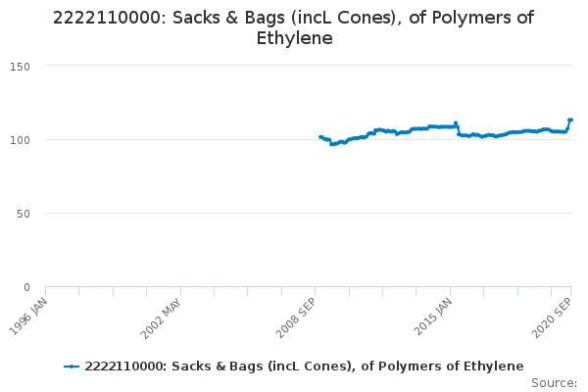Click the 50 y-axis label
The image size is (588, 392).
pos(24,214)
